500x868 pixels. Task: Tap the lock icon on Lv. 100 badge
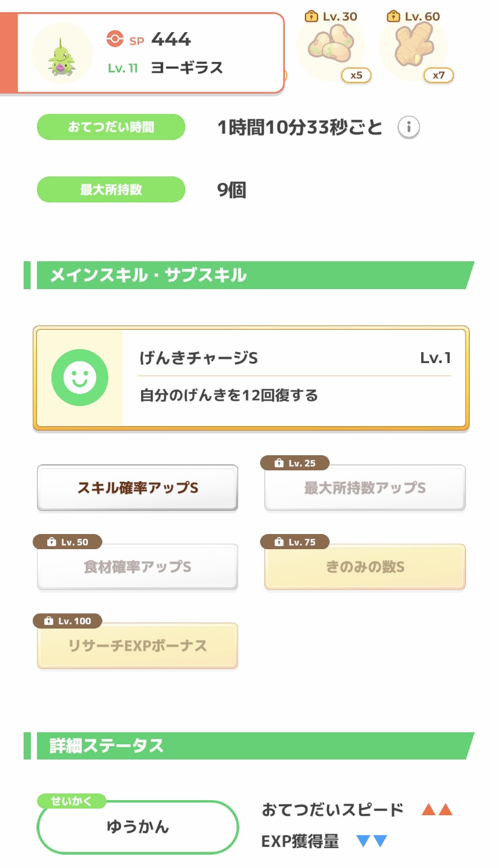48,621
